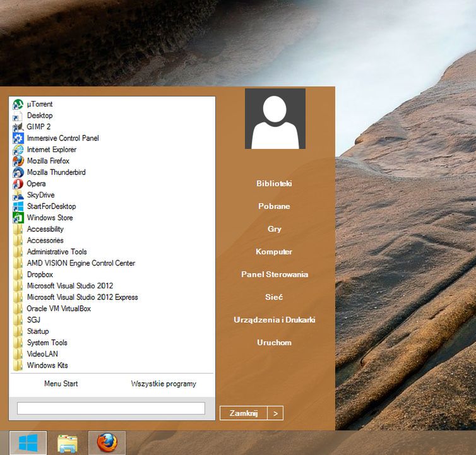
Task: Click the StartForDesktop icon
Action: click(18, 206)
